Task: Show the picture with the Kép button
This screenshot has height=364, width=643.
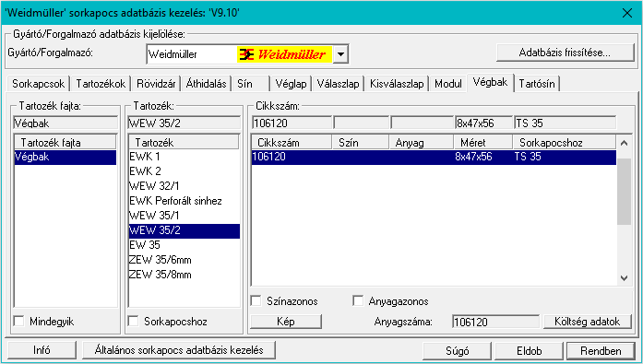Action: tap(286, 322)
